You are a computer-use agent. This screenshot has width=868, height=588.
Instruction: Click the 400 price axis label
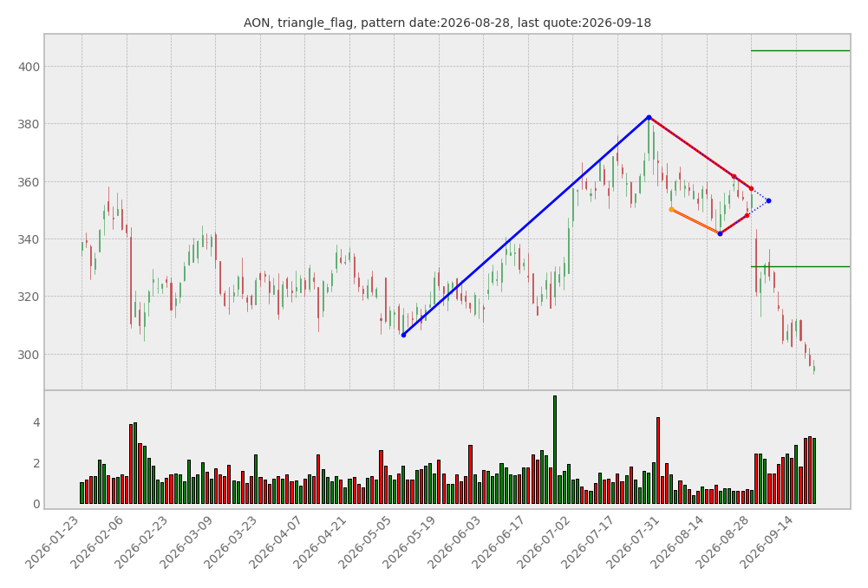click(29, 67)
